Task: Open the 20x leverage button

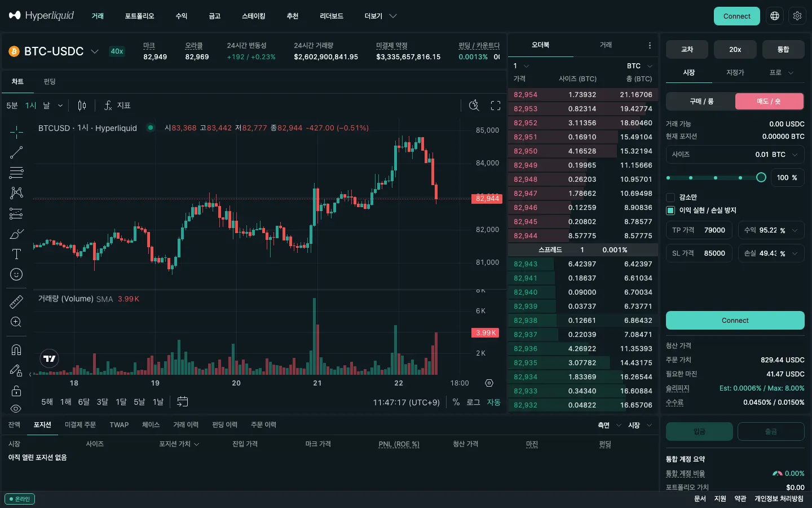Action: [x=735, y=50]
